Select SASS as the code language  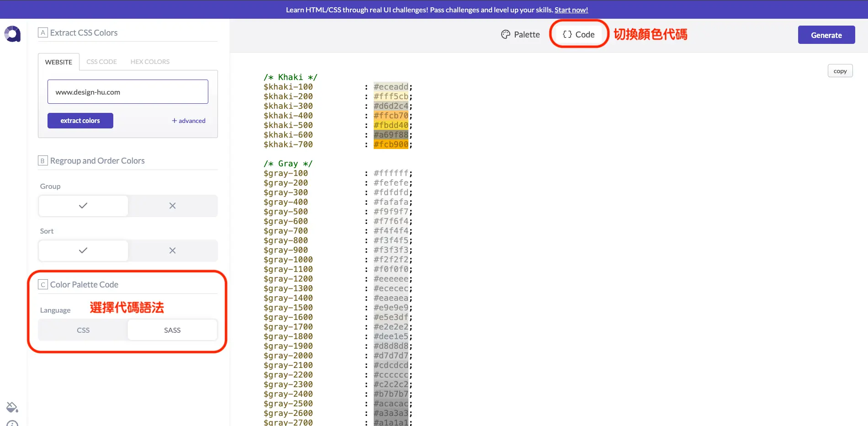coord(172,330)
